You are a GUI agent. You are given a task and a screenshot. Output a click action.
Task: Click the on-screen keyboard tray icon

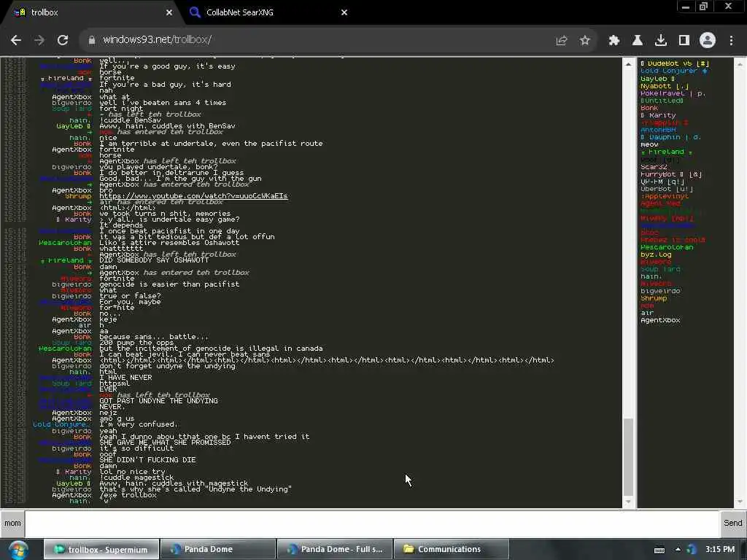click(x=659, y=550)
